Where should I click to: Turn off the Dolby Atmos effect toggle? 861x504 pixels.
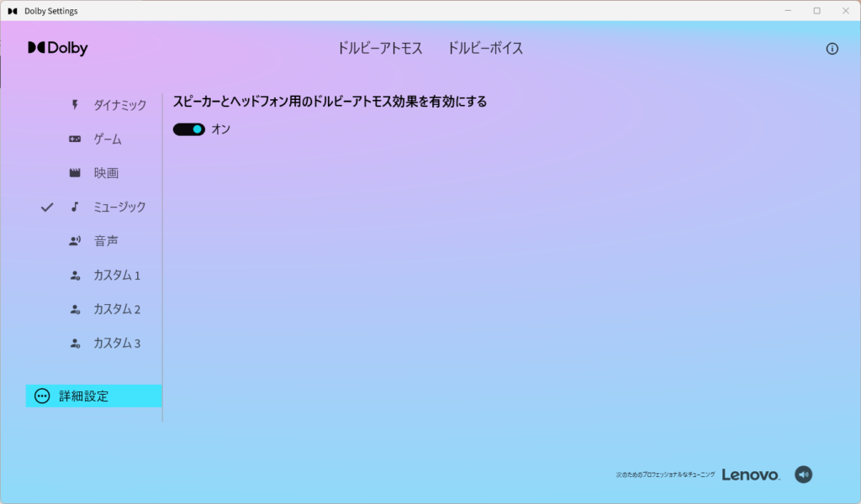click(x=189, y=129)
